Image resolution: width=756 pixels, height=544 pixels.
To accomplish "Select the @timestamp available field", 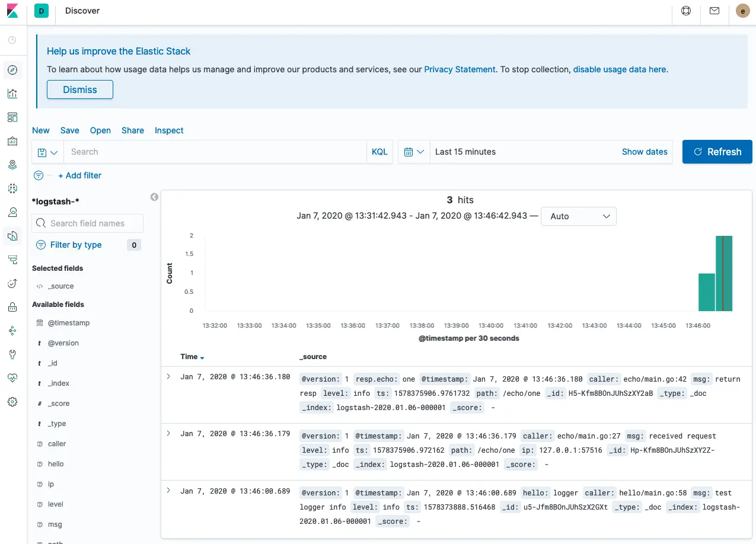I will pos(68,323).
